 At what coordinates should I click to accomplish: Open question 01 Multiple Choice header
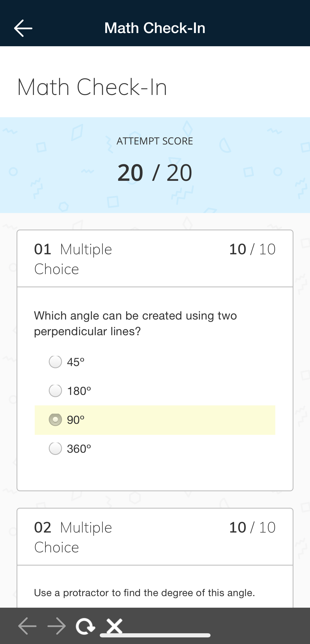point(73,259)
